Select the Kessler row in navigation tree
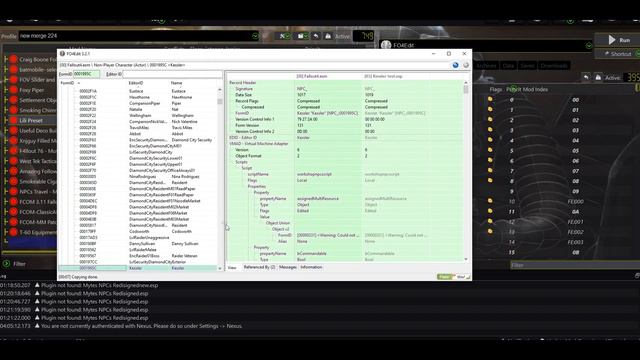640x360 pixels. [138, 268]
